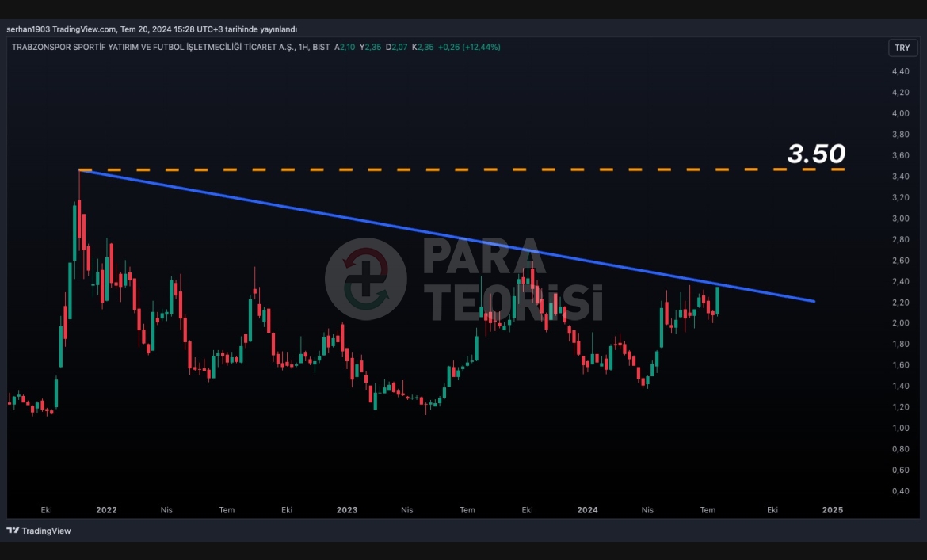
Task: Click the 2024 time axis label
Action: [x=588, y=510]
